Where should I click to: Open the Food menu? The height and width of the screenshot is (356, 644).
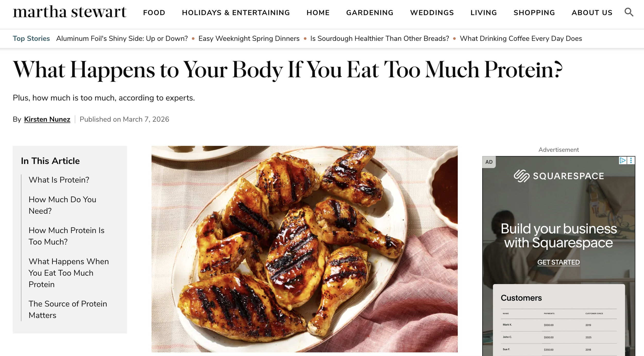coord(154,13)
